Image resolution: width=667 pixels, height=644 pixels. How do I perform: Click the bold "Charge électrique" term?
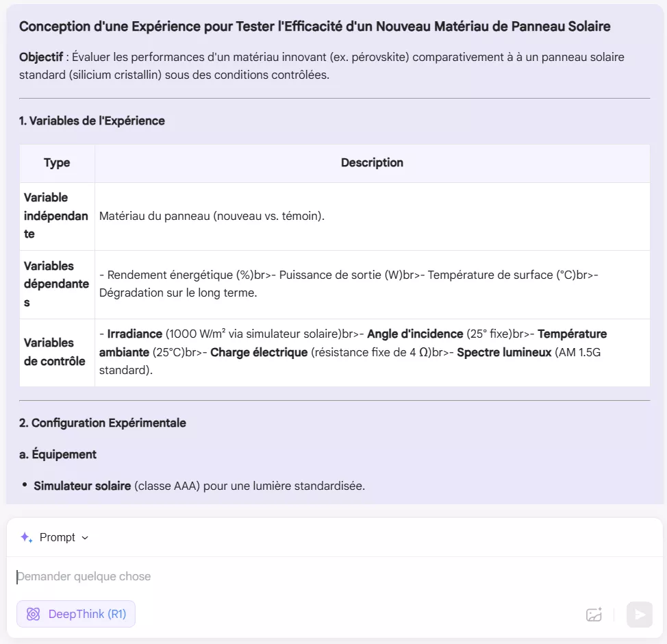click(259, 352)
